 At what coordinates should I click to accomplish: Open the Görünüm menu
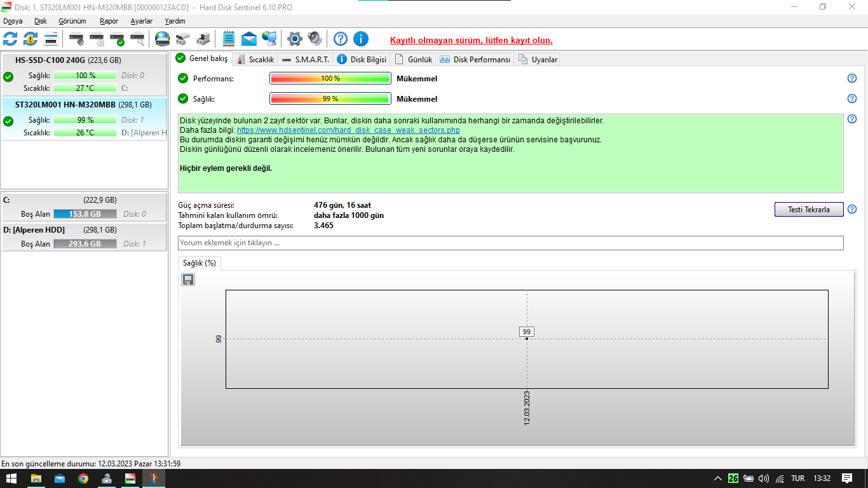pos(72,21)
